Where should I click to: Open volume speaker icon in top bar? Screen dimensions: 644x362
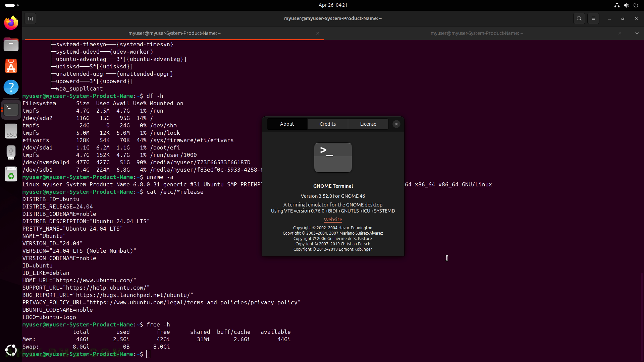(x=626, y=5)
